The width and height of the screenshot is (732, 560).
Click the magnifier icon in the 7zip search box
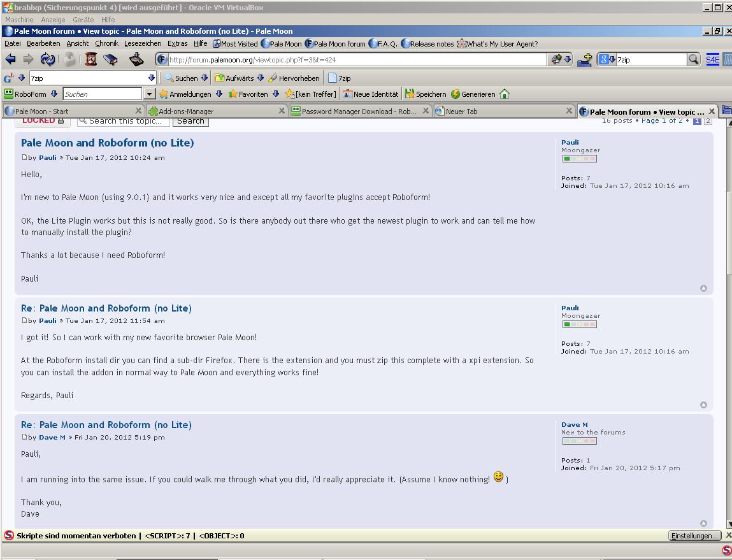click(694, 60)
